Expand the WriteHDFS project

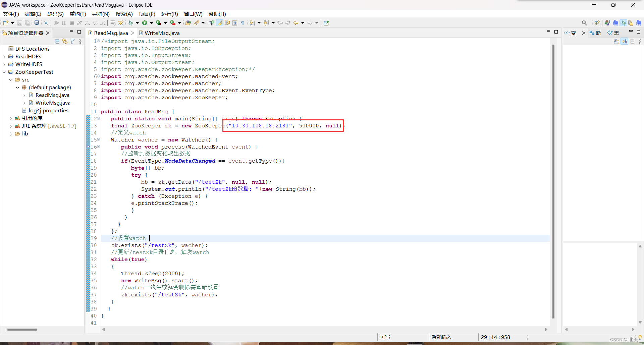[4, 64]
